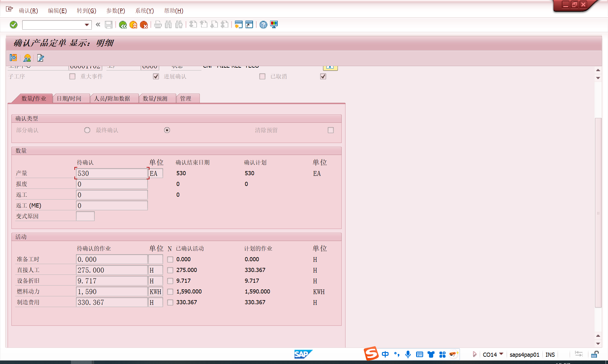The image size is (608, 364).
Task: Select the 最终确认 radio button
Action: [x=167, y=130]
